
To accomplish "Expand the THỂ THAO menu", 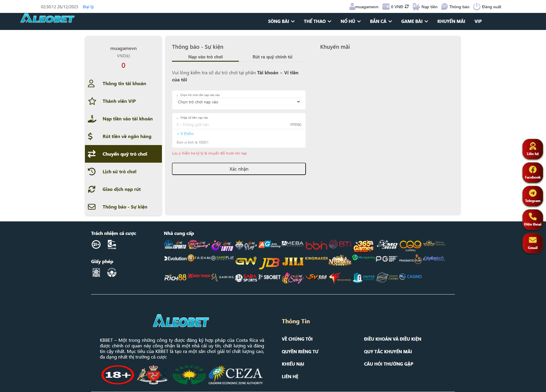I will (317, 21).
